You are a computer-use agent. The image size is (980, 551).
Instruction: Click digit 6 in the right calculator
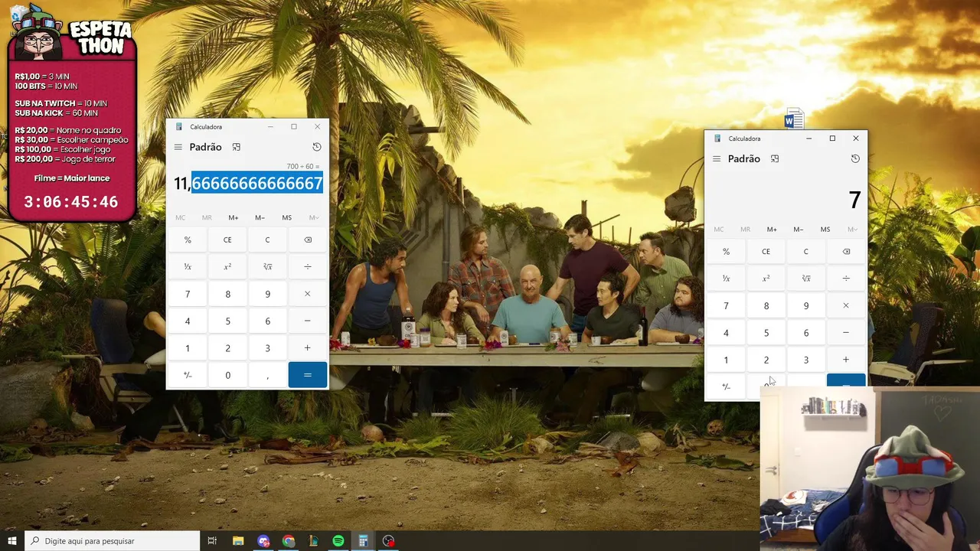[x=805, y=333]
